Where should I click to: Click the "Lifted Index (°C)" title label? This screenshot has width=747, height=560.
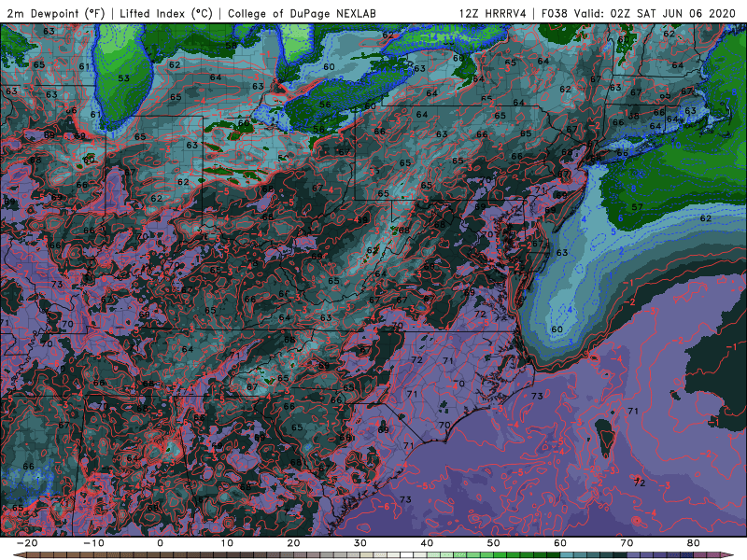tap(166, 14)
